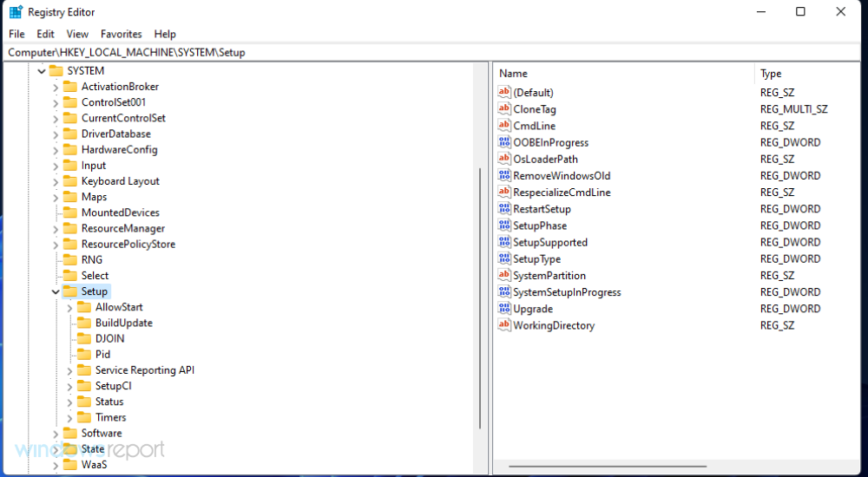Click the SystemSetupInProgress DWORD icon
The width and height of the screenshot is (868, 477).
coord(504,291)
